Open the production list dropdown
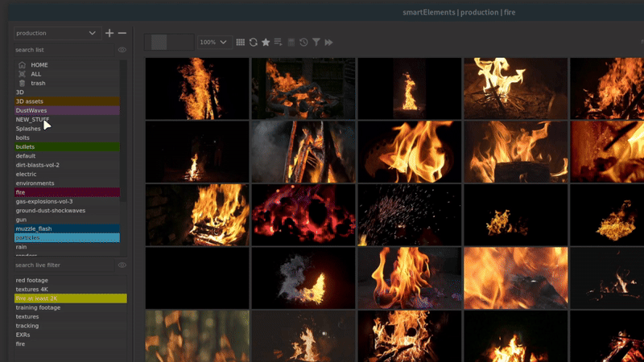The width and height of the screenshot is (644, 362). coord(57,33)
